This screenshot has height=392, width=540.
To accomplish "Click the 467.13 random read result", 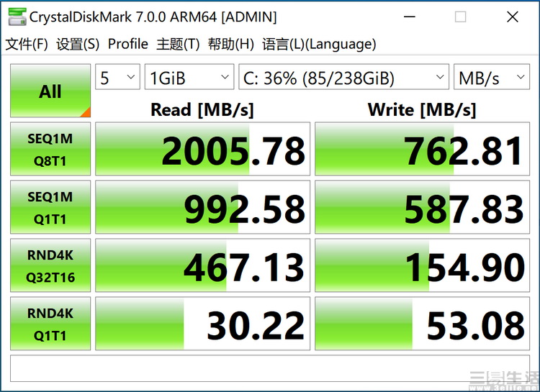I will (x=202, y=265).
